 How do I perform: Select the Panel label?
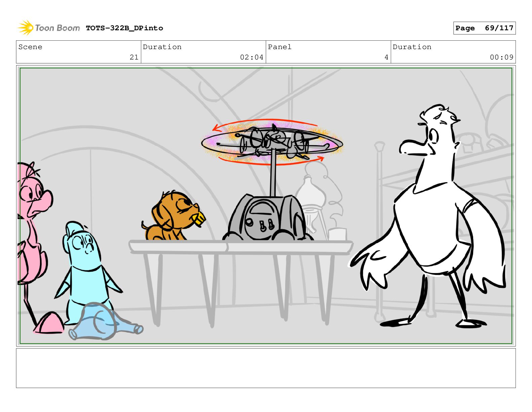coord(280,47)
